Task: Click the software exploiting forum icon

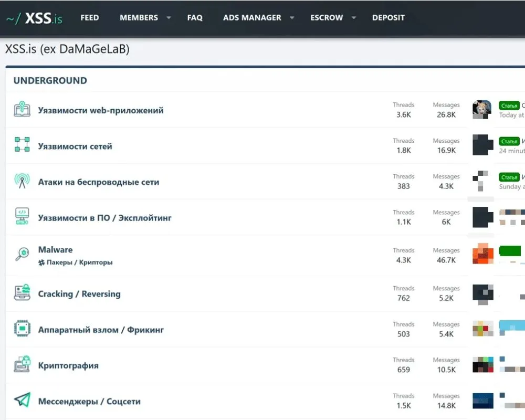Action: (22, 217)
